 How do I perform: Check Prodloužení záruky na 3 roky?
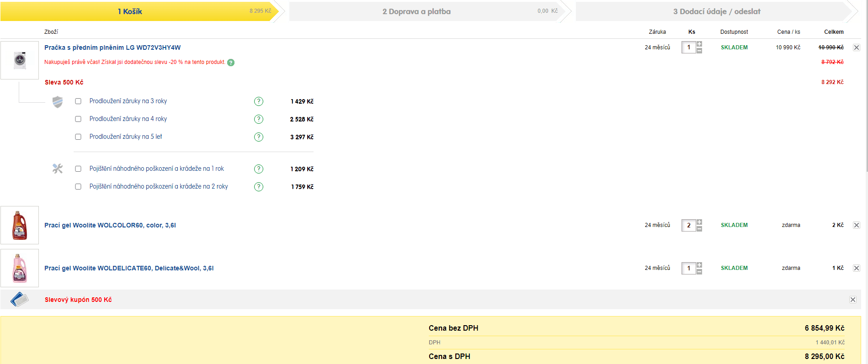tap(78, 101)
